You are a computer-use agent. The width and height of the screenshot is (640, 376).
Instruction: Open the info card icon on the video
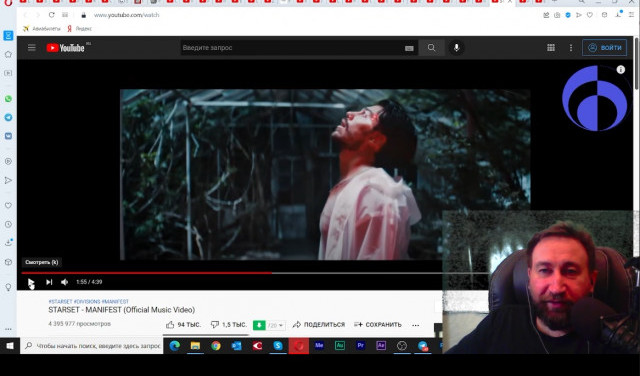(620, 70)
